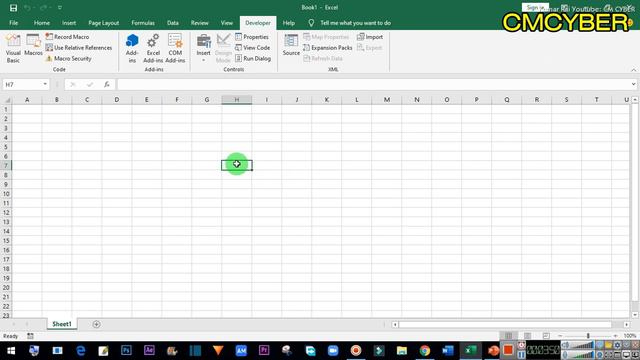Open Photoshop from taskbar

pos(126,351)
